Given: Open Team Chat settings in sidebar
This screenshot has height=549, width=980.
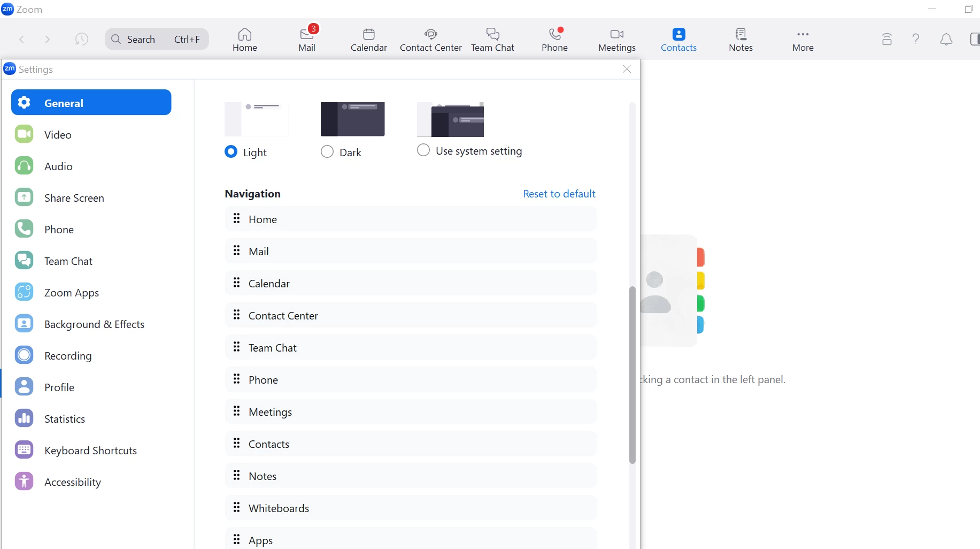Looking at the screenshot, I should pyautogui.click(x=91, y=261).
